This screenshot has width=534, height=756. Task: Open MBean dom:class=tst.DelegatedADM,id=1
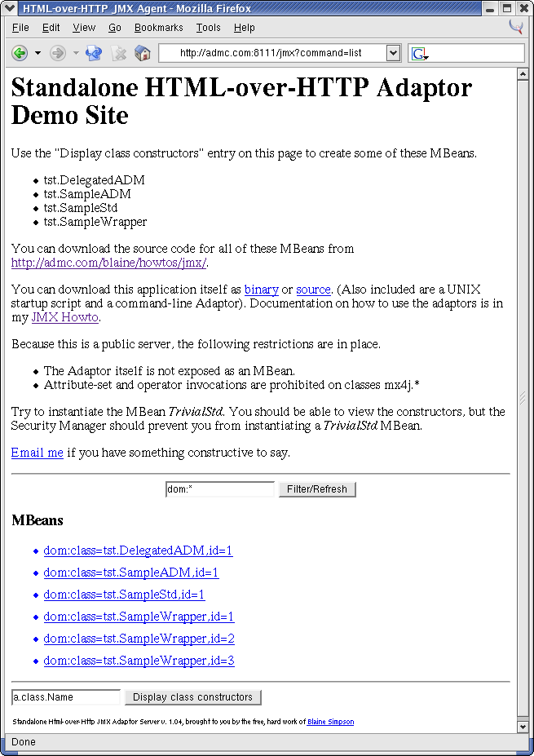click(x=138, y=550)
